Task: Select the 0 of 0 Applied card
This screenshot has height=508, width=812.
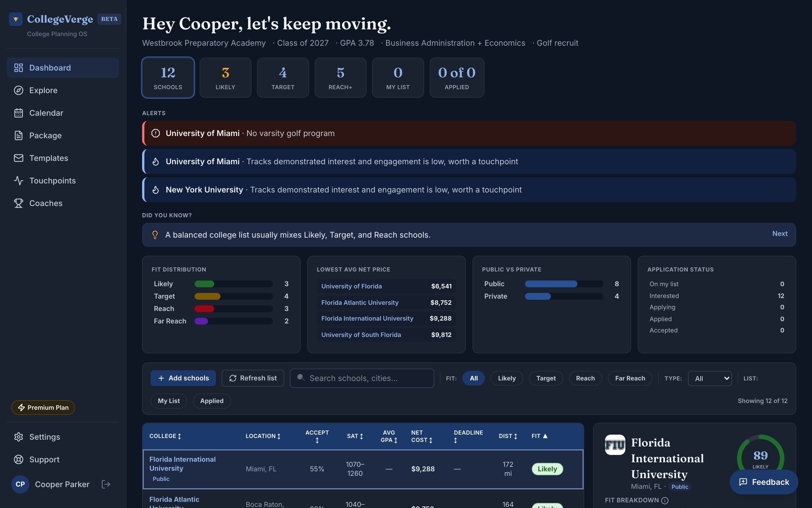Action: tap(457, 78)
